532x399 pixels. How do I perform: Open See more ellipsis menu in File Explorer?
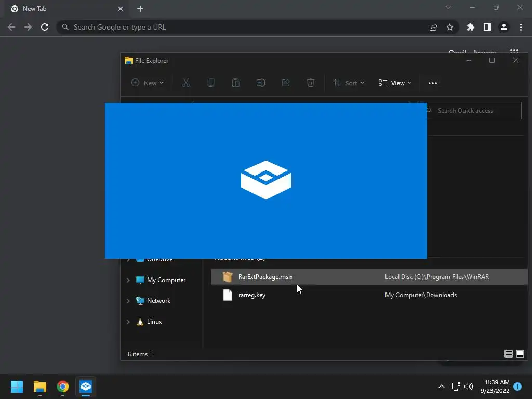(433, 83)
